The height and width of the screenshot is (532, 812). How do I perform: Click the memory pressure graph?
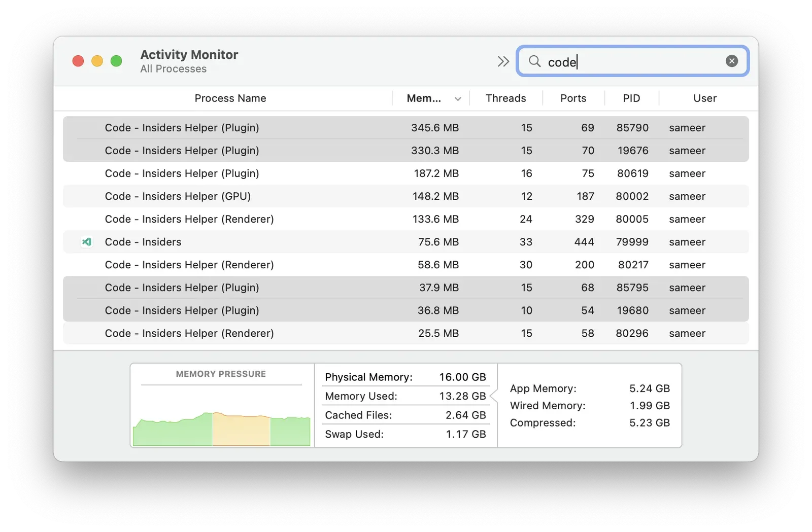coord(221,429)
